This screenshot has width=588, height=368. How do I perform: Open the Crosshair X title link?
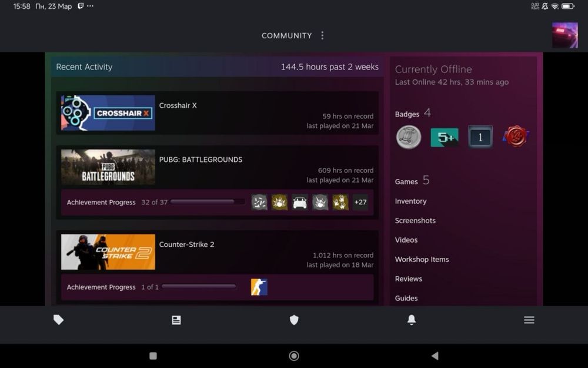178,105
